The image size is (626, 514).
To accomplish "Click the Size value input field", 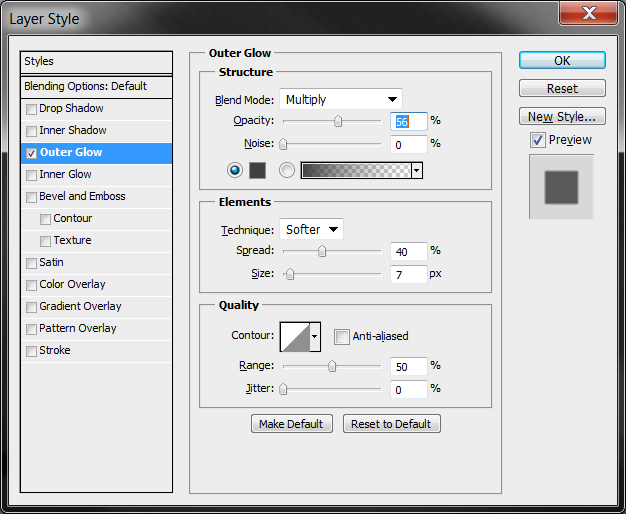I will coord(408,274).
